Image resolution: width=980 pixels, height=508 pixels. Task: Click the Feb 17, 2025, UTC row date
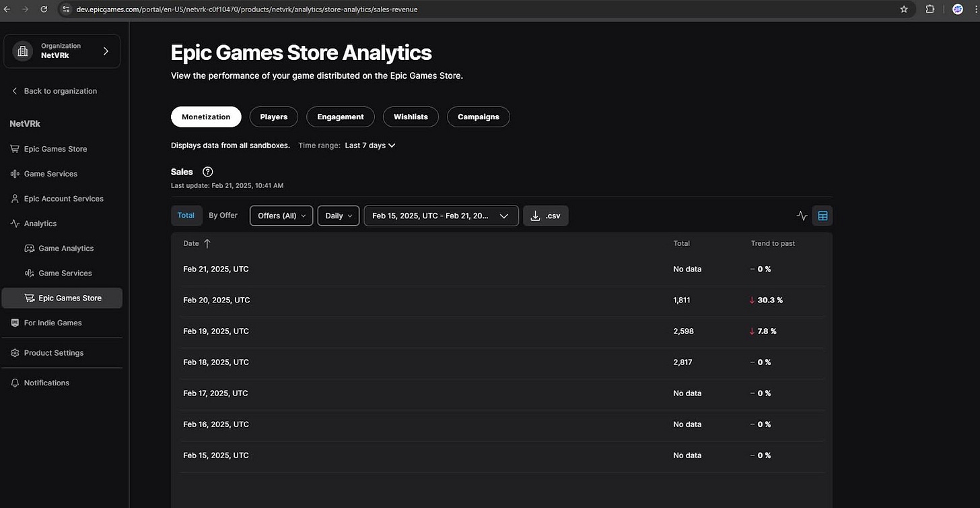point(215,393)
